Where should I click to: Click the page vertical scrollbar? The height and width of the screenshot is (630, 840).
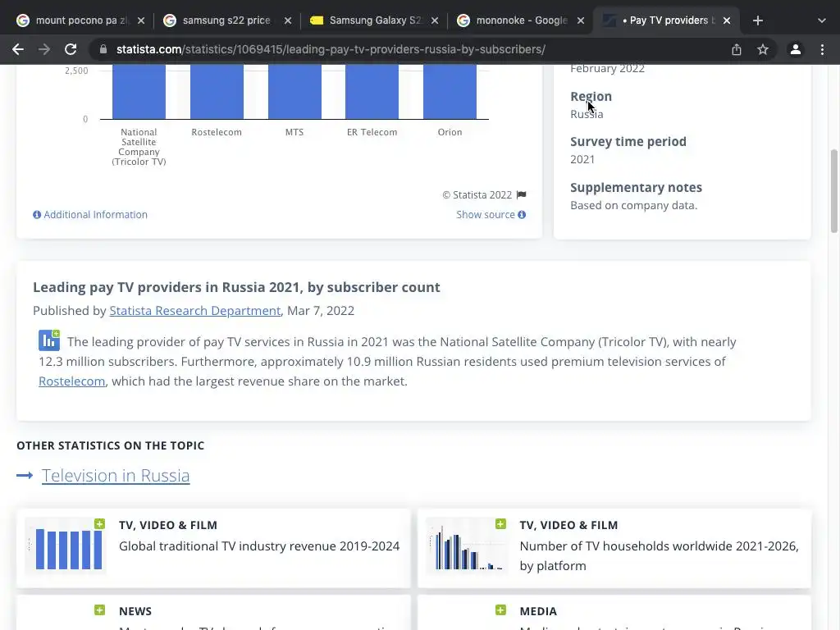click(x=834, y=190)
